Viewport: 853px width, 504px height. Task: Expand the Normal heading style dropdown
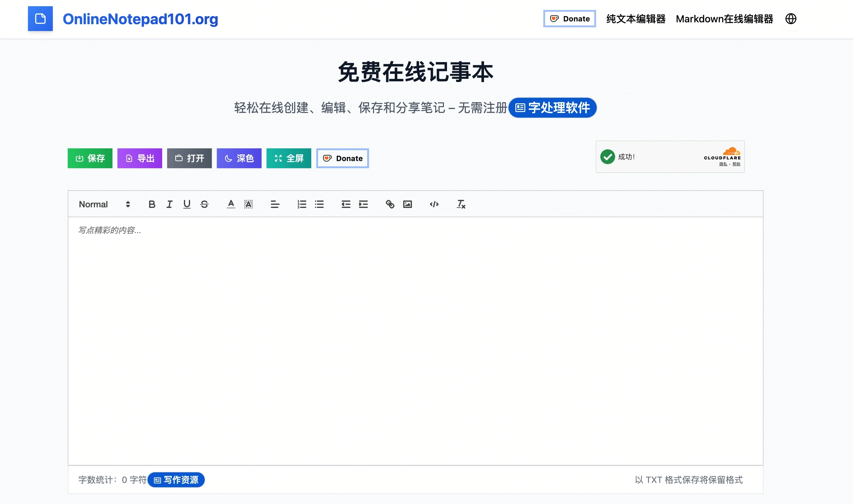tap(104, 204)
